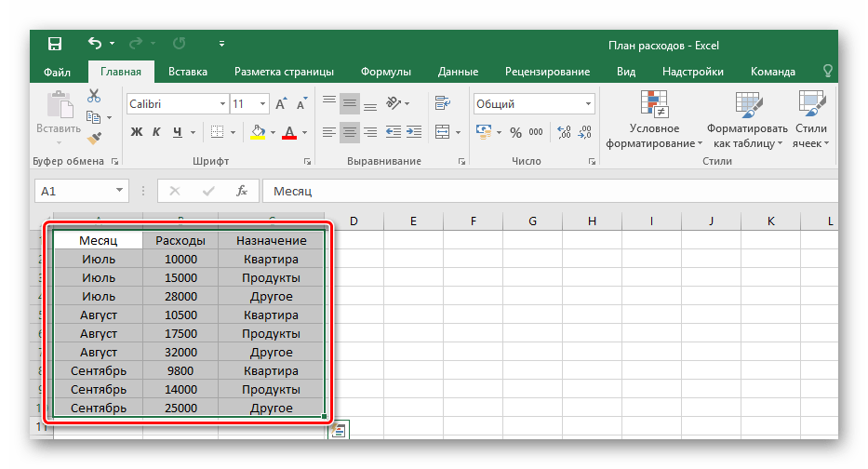Viewport: 868px width, 469px height.
Task: Open the Формулы ribbon tab
Action: point(387,72)
